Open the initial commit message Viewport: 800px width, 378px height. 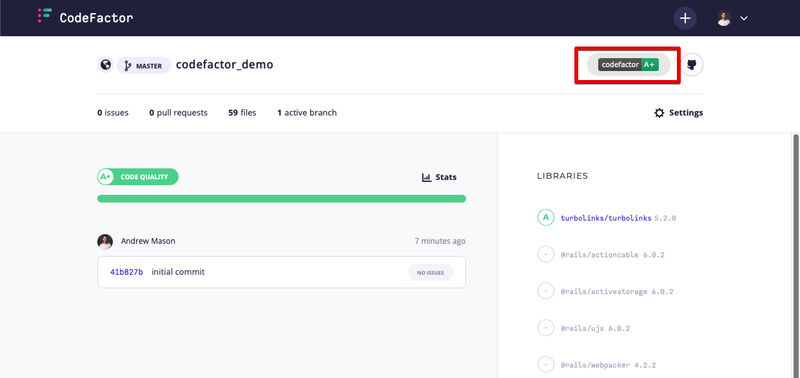pyautogui.click(x=178, y=272)
